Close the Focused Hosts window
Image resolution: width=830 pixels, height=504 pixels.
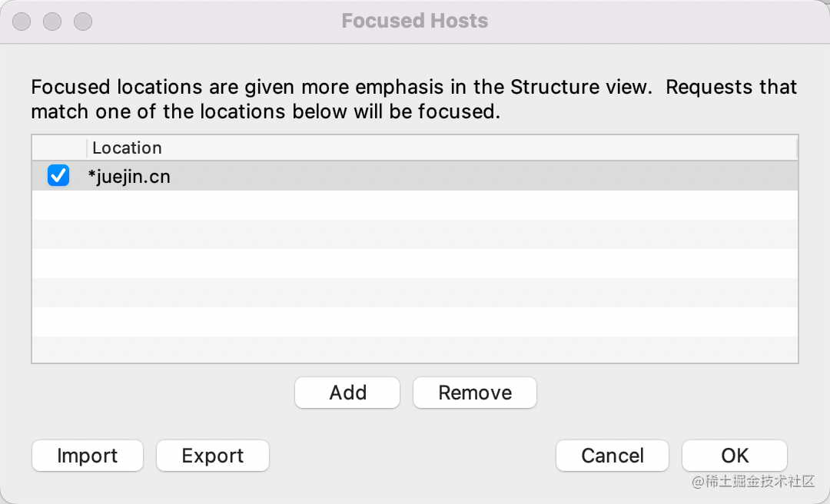coord(22,22)
